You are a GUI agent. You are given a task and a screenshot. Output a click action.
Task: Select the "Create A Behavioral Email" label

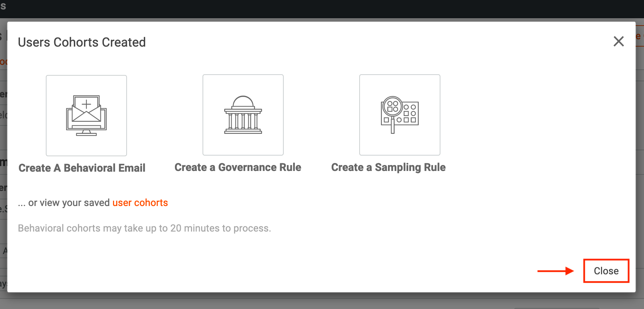coord(82,168)
